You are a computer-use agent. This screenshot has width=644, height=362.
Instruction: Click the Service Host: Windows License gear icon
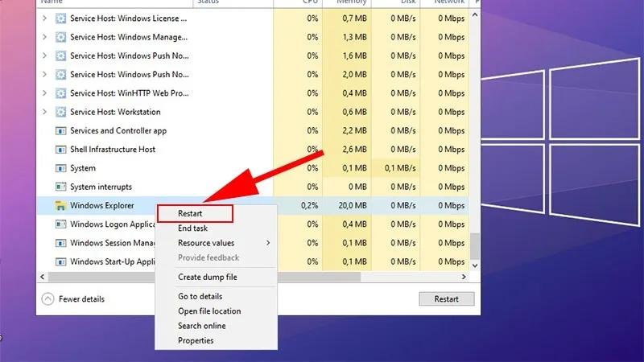[x=61, y=19]
